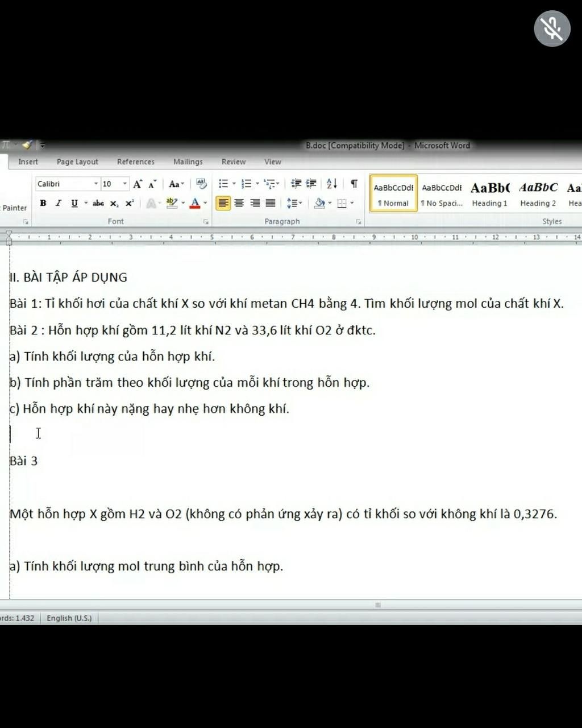Insert a bulleted list
The height and width of the screenshot is (728, 582).
(x=223, y=184)
